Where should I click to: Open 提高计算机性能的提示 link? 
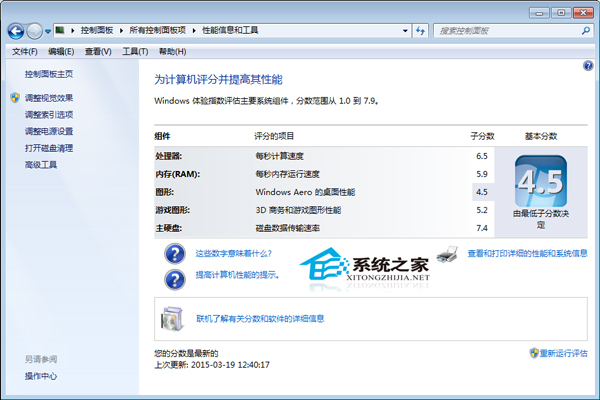point(237,275)
